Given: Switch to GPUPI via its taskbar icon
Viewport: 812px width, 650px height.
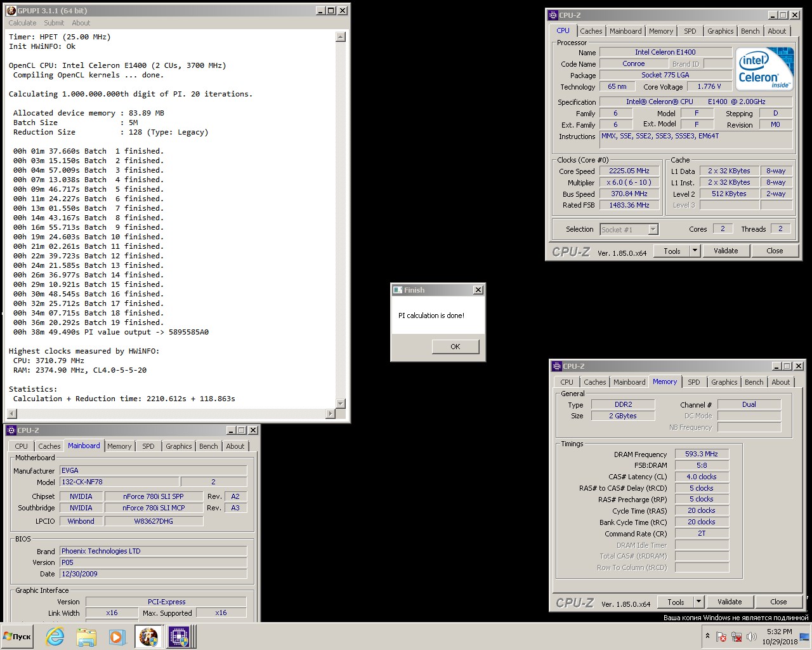Looking at the screenshot, I should tap(148, 637).
